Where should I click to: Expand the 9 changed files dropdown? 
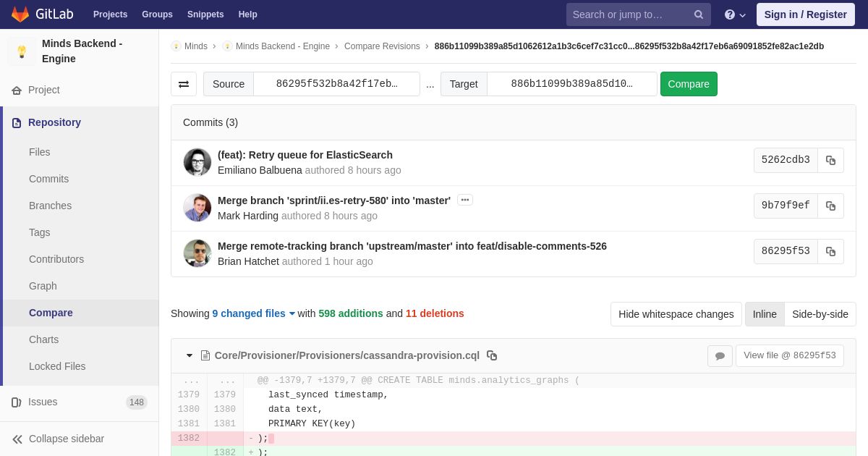(x=254, y=313)
